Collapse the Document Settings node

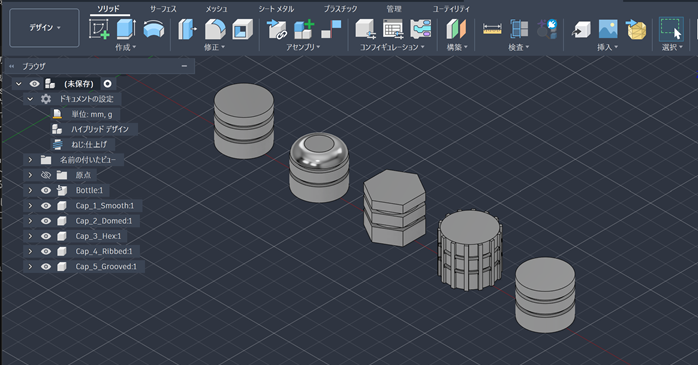30,99
